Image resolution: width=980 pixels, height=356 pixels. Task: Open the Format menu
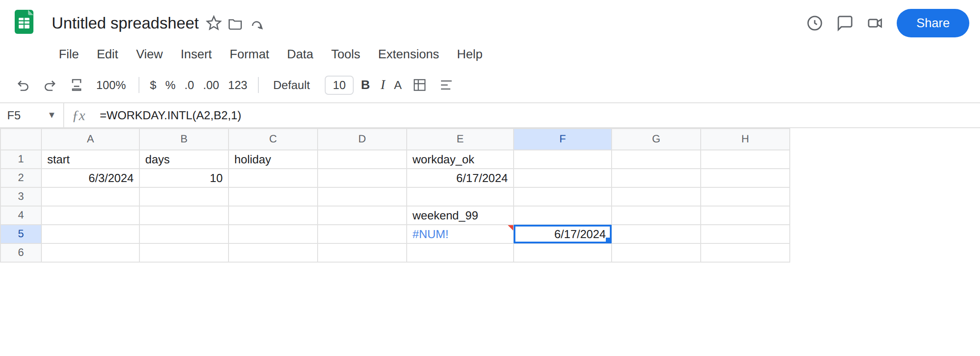249,54
